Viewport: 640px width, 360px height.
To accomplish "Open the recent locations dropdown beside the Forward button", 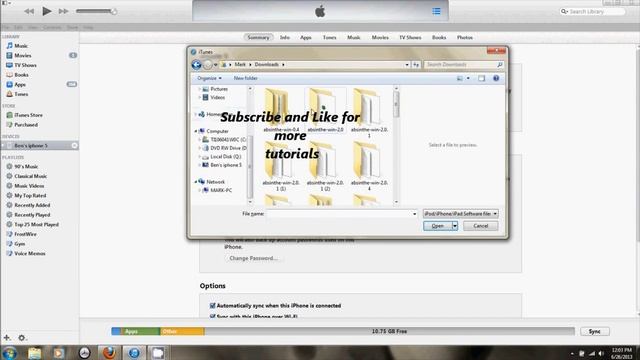I will click(216, 64).
